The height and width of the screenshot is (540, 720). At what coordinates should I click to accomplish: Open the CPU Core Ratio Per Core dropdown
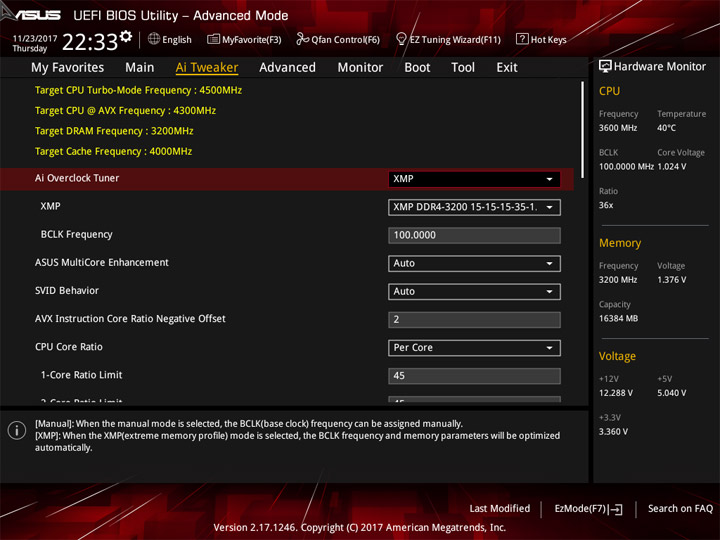click(x=474, y=348)
